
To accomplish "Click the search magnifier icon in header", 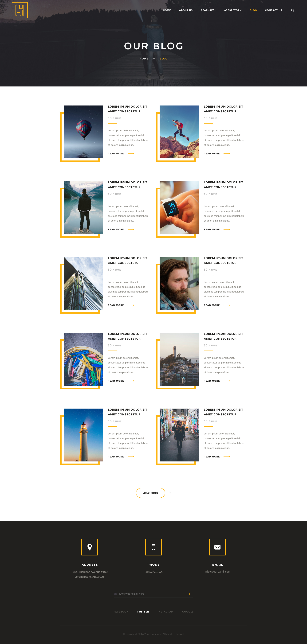I will (x=292, y=10).
